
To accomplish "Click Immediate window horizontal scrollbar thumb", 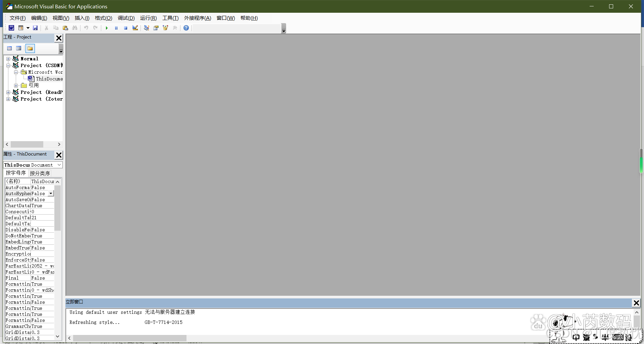I will point(129,338).
